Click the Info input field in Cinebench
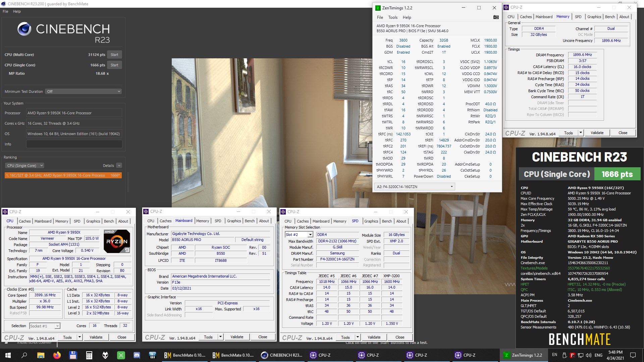 (x=74, y=144)
